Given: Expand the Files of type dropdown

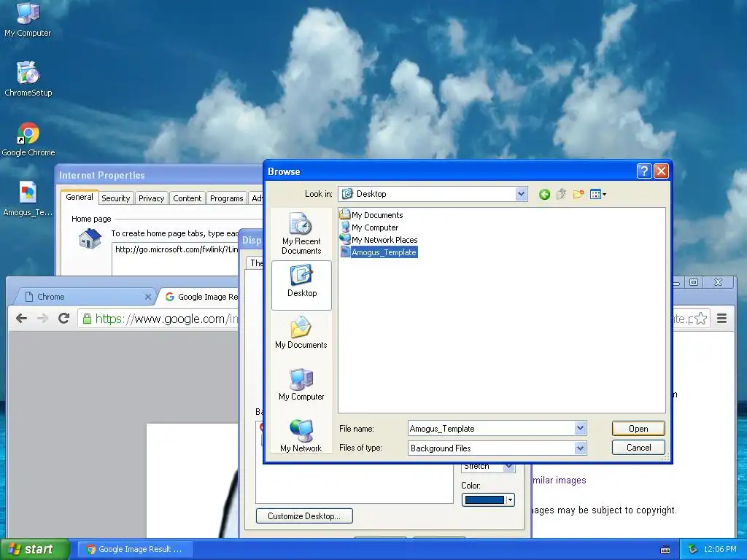Looking at the screenshot, I should point(580,448).
